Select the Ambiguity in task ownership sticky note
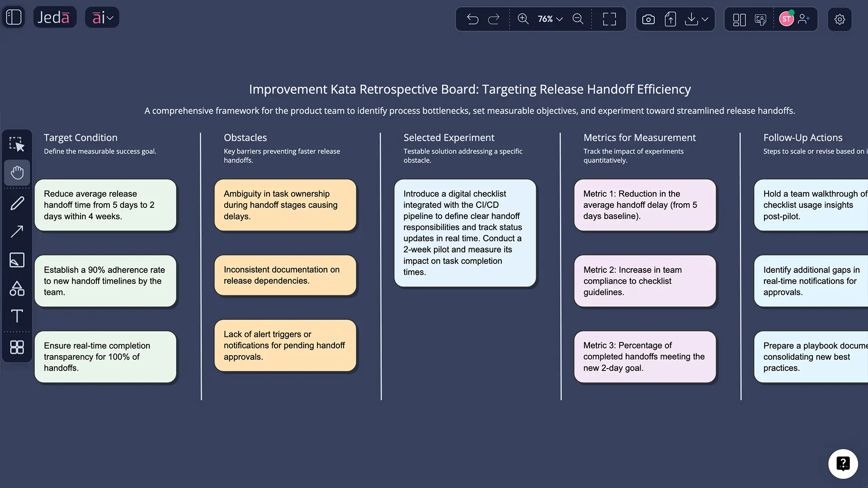Screen dimensions: 868x488 pos(285,205)
